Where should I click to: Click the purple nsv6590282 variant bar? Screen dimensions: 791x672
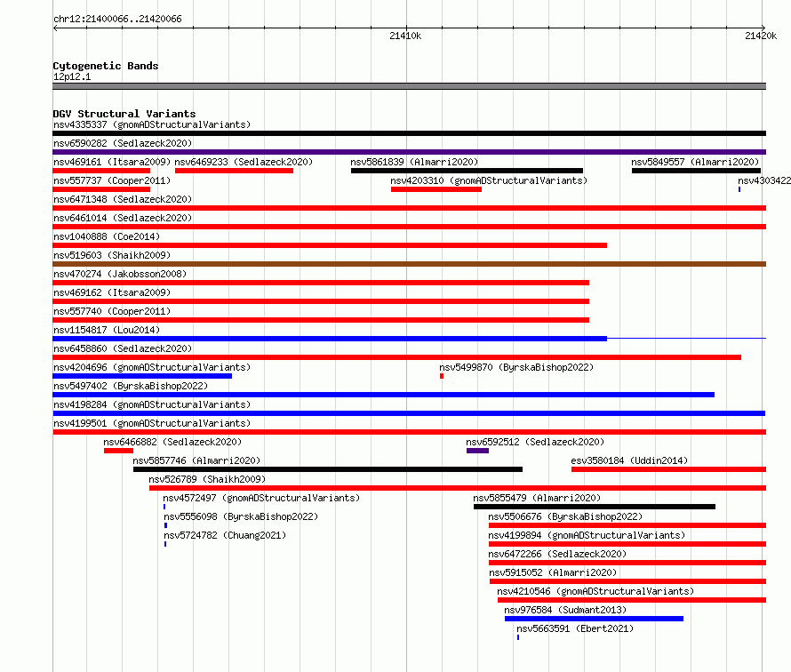coord(409,152)
